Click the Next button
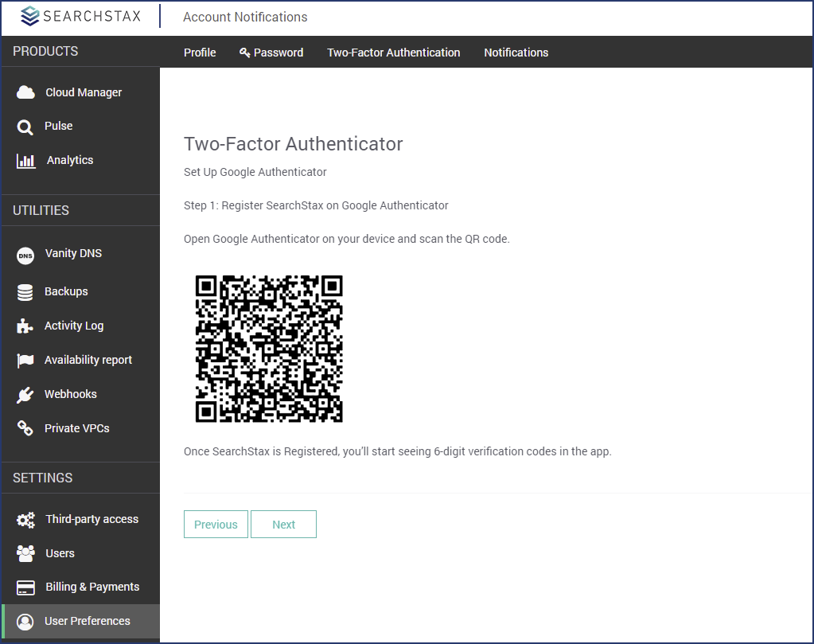Image resolution: width=814 pixels, height=644 pixels. tap(283, 524)
